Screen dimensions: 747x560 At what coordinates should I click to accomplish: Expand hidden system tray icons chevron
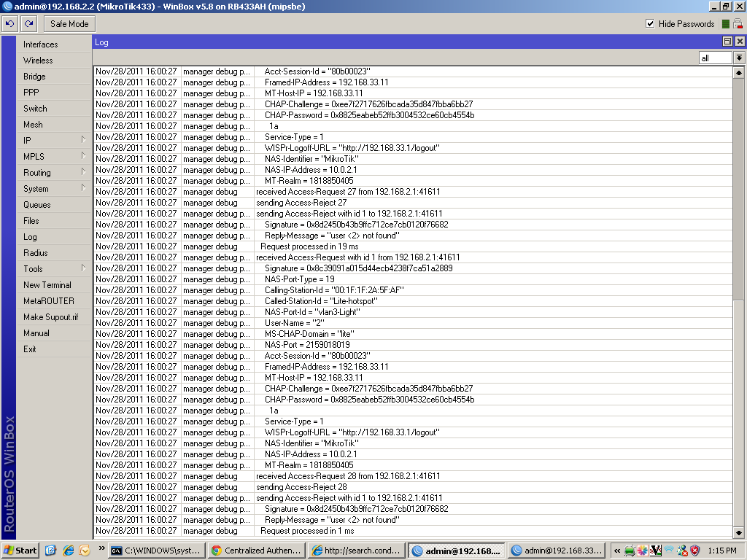617,551
